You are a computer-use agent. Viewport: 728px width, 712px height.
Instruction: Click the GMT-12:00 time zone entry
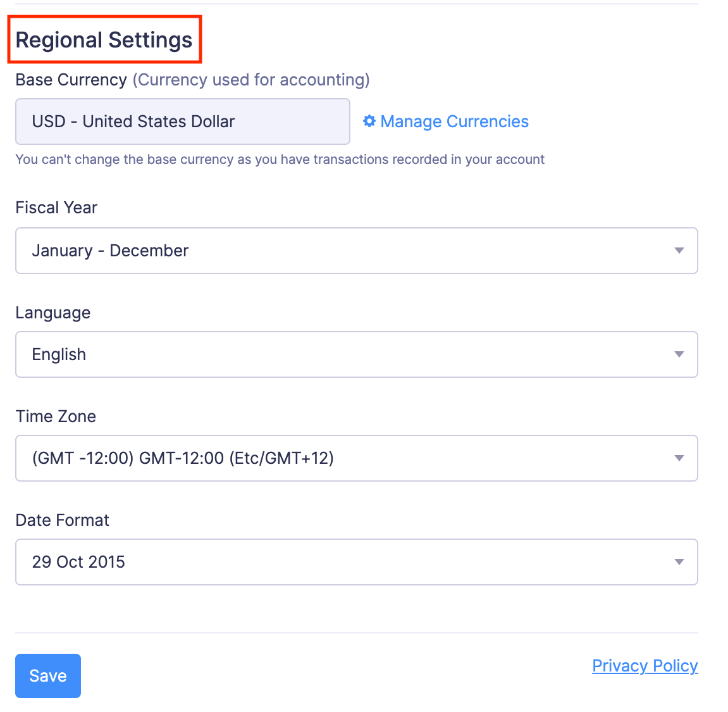click(x=183, y=458)
